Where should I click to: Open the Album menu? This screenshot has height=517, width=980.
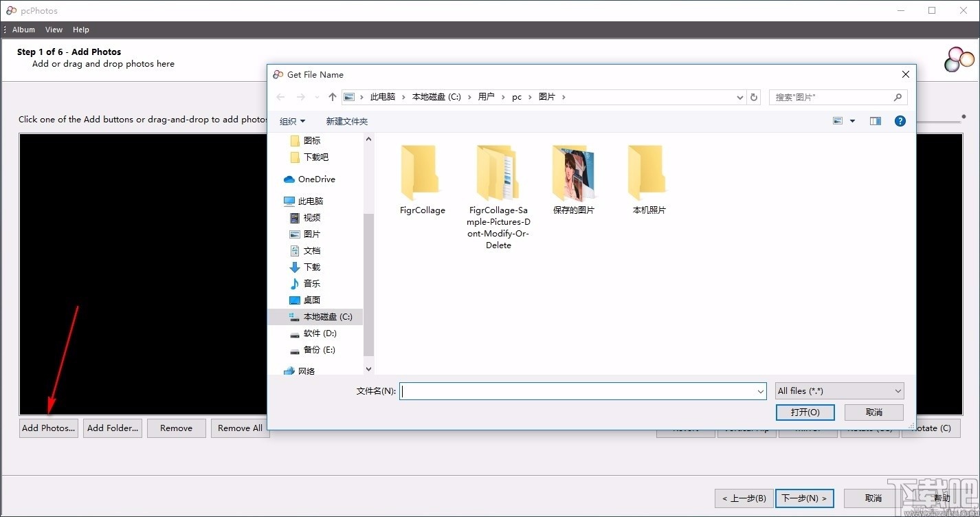click(23, 30)
